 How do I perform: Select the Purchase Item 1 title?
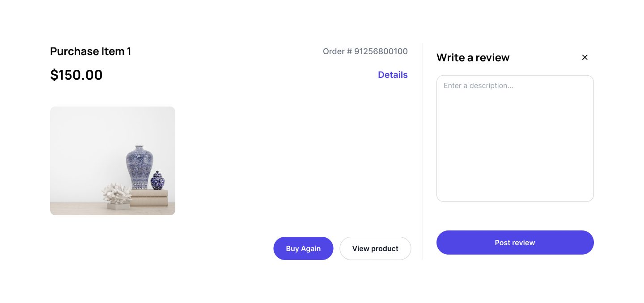click(90, 51)
